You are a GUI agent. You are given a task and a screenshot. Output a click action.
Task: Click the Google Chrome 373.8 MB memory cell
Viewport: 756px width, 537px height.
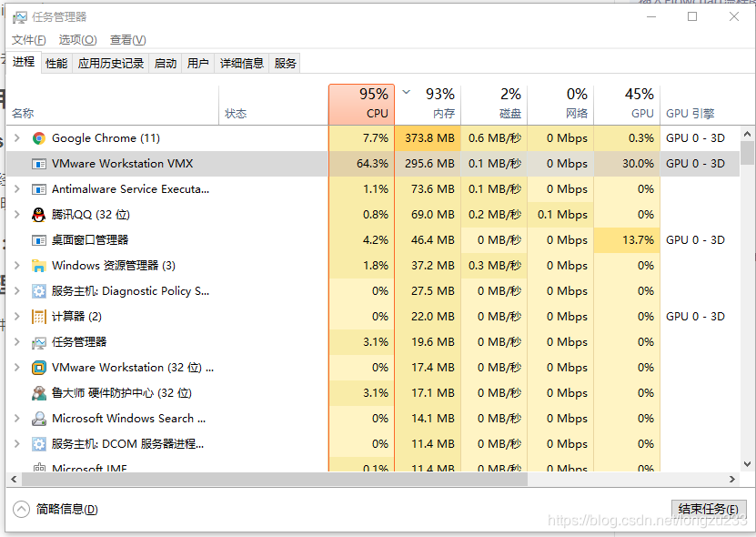[428, 138]
